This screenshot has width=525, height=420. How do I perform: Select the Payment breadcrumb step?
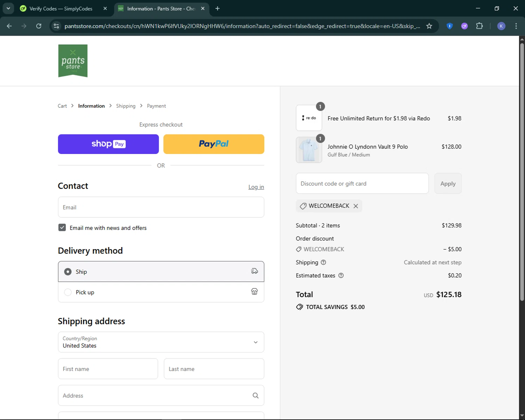point(156,106)
